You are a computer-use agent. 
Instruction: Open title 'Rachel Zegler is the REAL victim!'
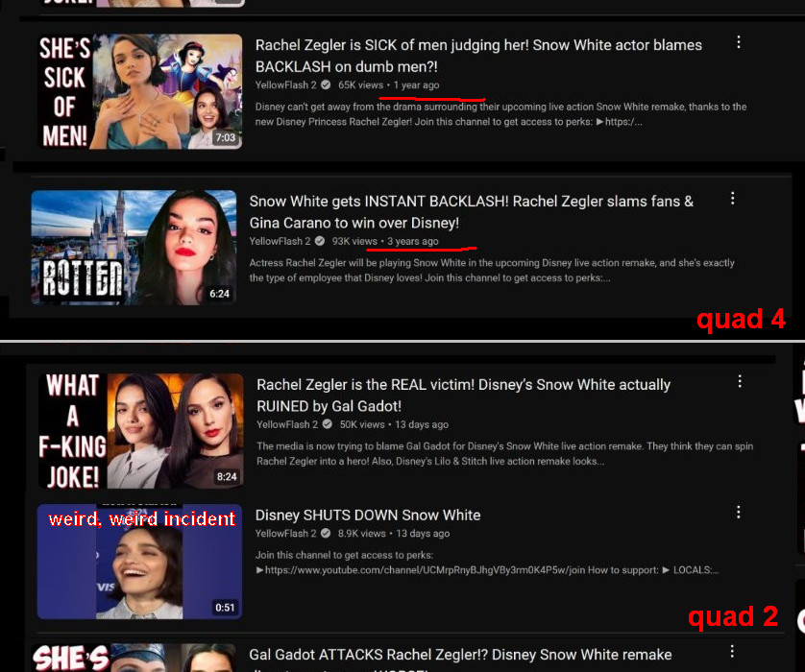464,395
